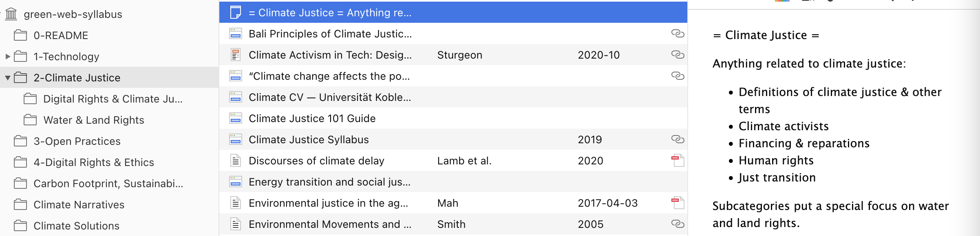Click the link attachment icon for Bali Principles
980x236 pixels.
[678, 34]
